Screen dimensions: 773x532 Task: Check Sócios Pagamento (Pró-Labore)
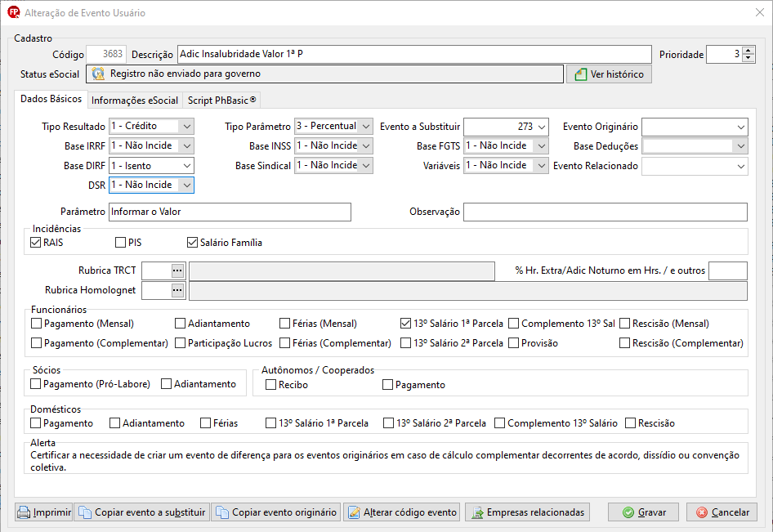point(35,383)
